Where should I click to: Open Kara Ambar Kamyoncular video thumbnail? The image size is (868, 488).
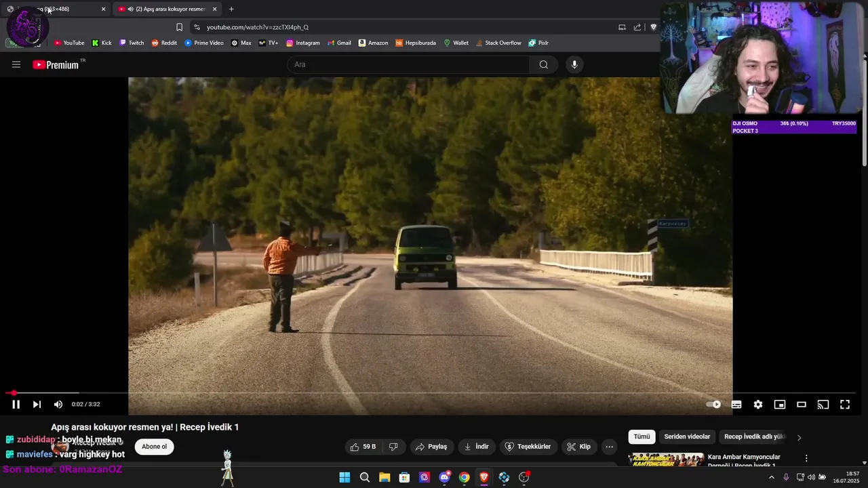click(x=666, y=460)
